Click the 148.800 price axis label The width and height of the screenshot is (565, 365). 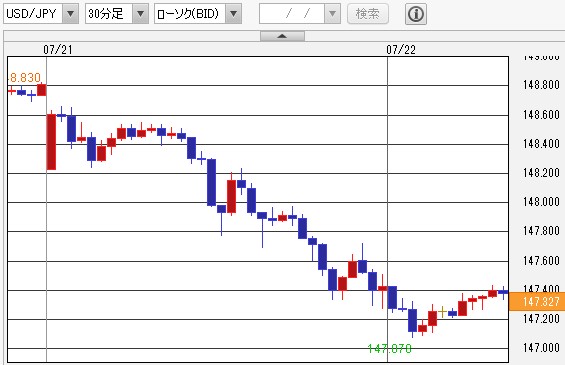coord(541,85)
